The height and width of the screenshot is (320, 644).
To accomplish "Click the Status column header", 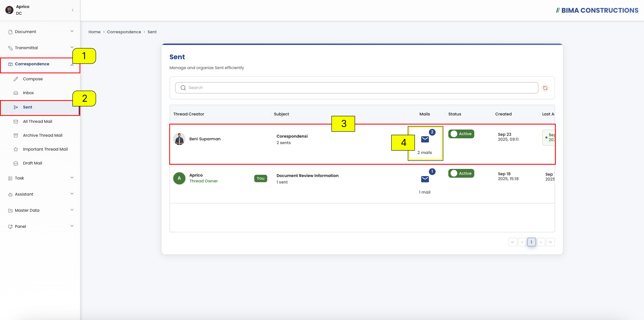I will (x=454, y=114).
